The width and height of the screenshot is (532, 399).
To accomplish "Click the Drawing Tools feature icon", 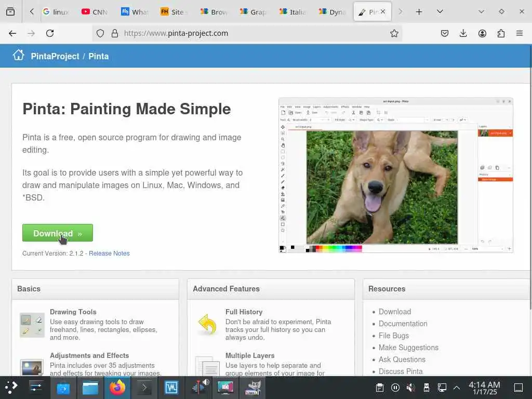I will pos(32,325).
